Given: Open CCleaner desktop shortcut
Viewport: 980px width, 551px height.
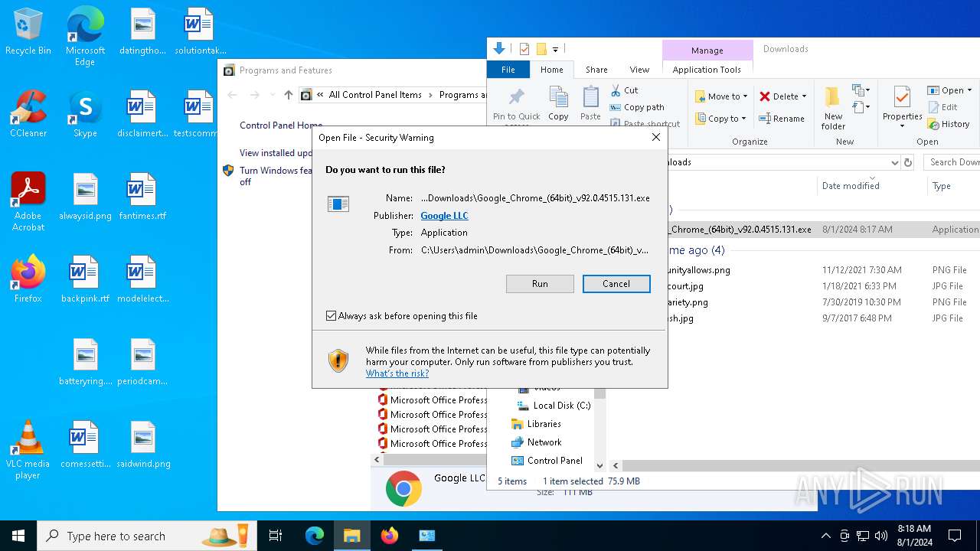Looking at the screenshot, I should point(28,115).
